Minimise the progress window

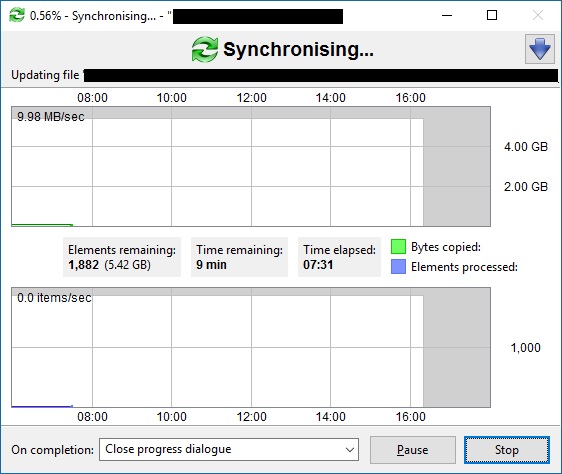coord(447,15)
